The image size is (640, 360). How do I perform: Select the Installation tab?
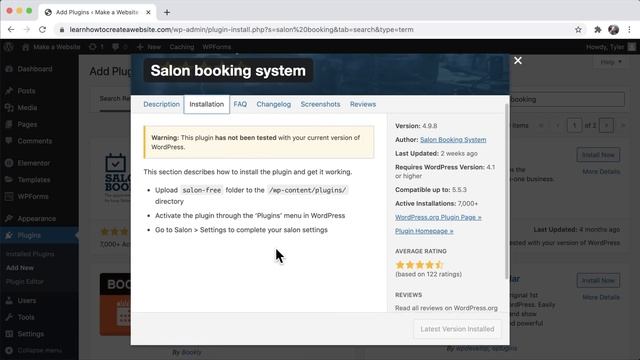pyautogui.click(x=207, y=104)
